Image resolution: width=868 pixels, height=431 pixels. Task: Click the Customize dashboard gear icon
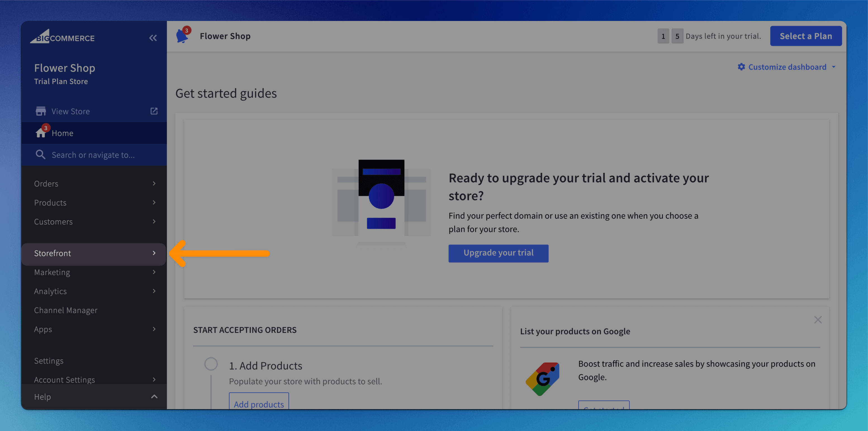[741, 67]
